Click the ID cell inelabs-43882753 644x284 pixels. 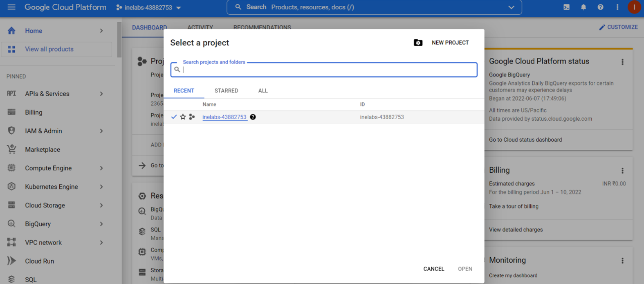click(x=382, y=117)
